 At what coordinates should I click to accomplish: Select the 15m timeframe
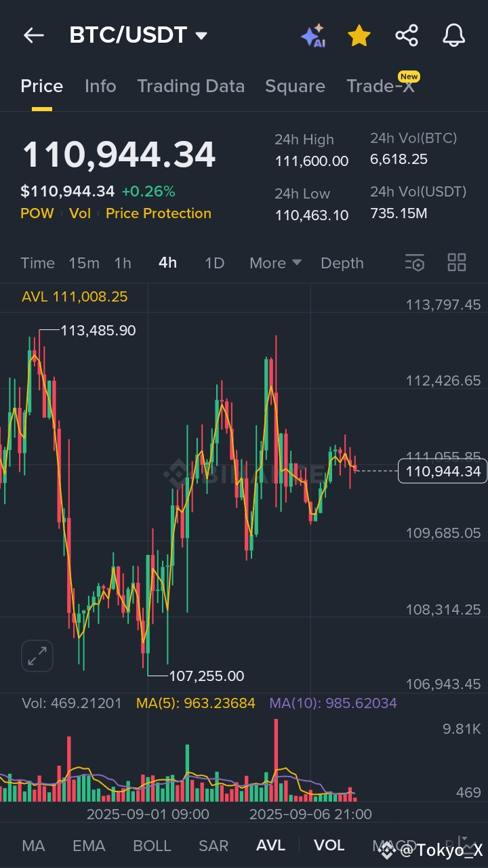coord(84,263)
